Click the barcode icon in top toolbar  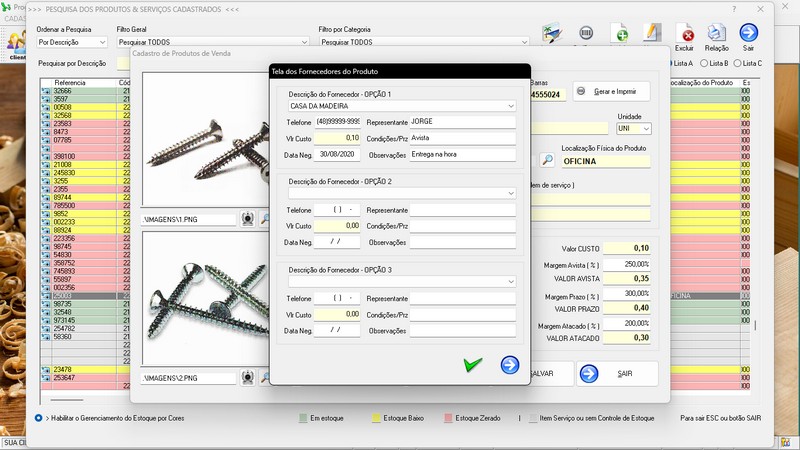pos(586,34)
